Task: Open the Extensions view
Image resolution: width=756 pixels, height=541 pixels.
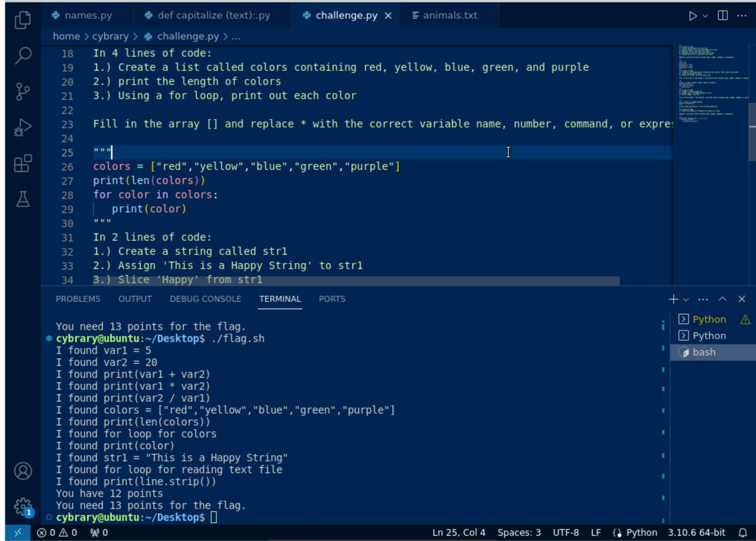Action: [22, 164]
